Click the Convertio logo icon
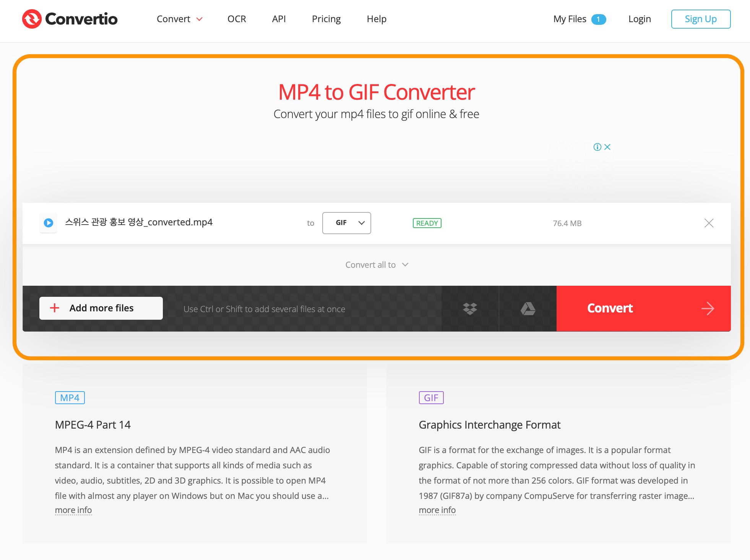This screenshot has height=560, width=750. [x=31, y=19]
